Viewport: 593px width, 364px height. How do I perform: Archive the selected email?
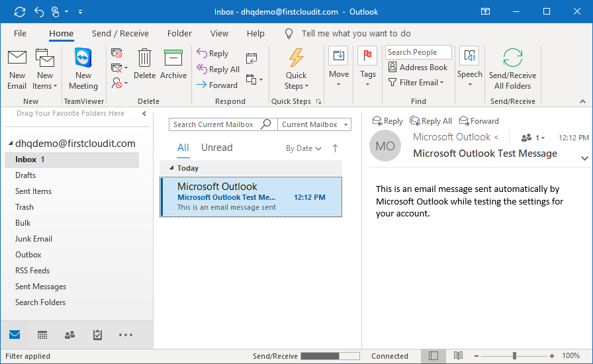(x=173, y=66)
